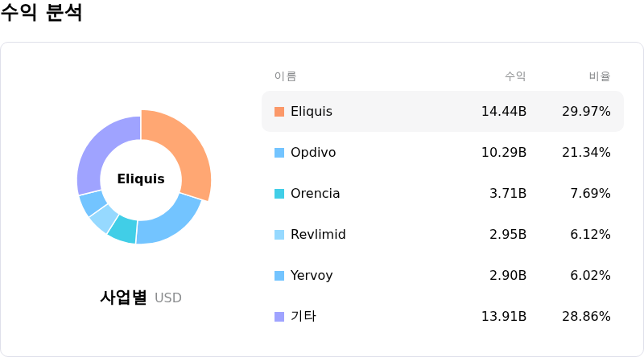644x357 pixels.
Task: Select the Opdivo revenue row
Action: click(443, 153)
